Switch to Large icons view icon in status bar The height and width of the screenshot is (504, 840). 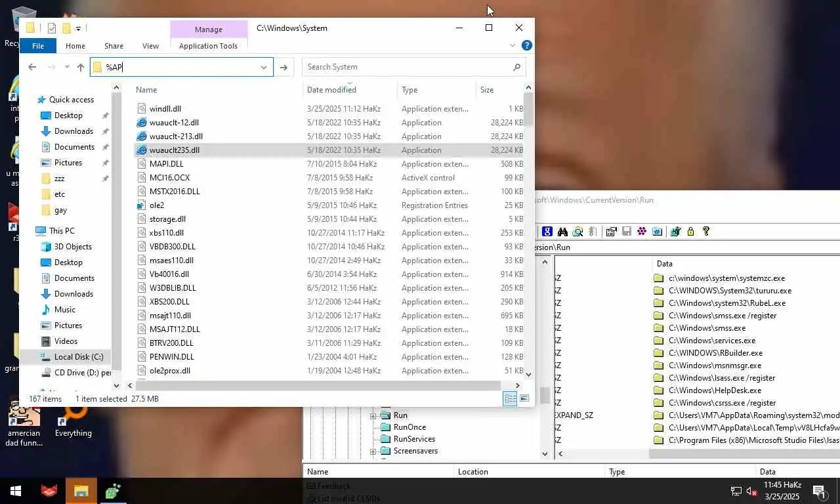click(x=524, y=398)
